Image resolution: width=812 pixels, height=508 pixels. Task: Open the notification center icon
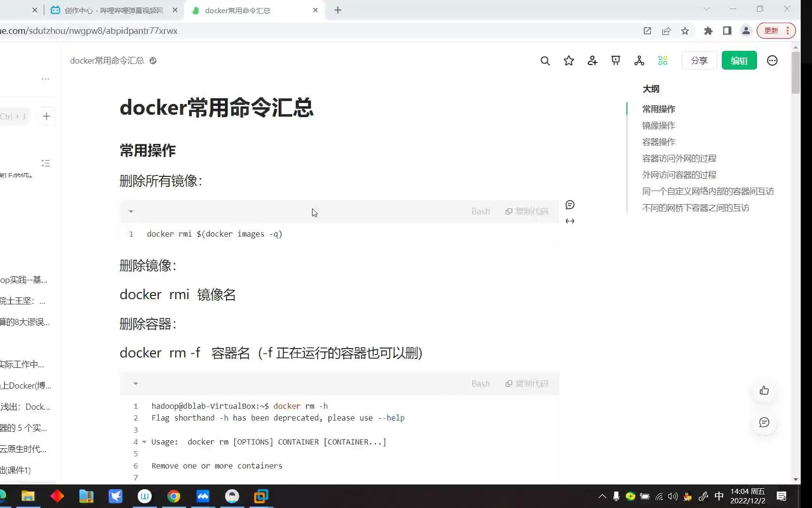(781, 496)
